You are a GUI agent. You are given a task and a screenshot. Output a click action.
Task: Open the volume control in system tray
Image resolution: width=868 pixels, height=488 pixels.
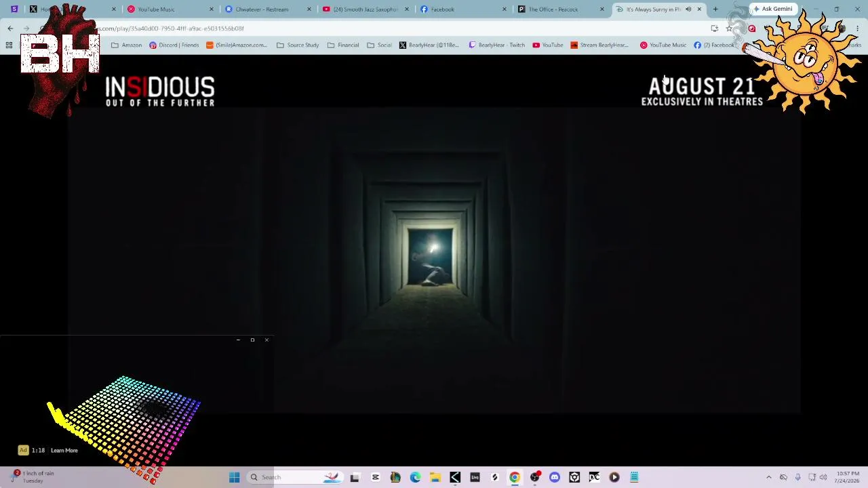(823, 477)
